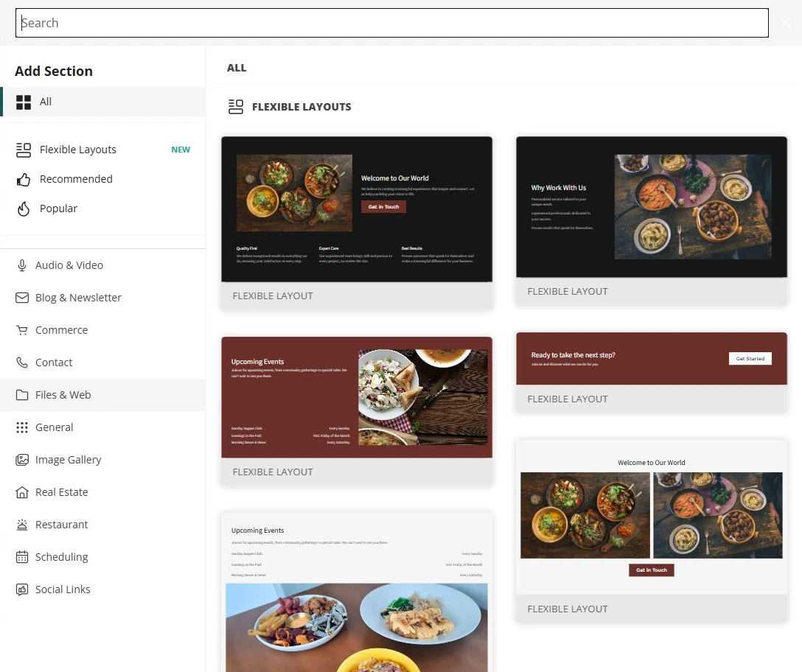Click FLEXIBLE LAYOUT caption under Ready to take next step
The width and height of the screenshot is (802, 672).
point(568,399)
